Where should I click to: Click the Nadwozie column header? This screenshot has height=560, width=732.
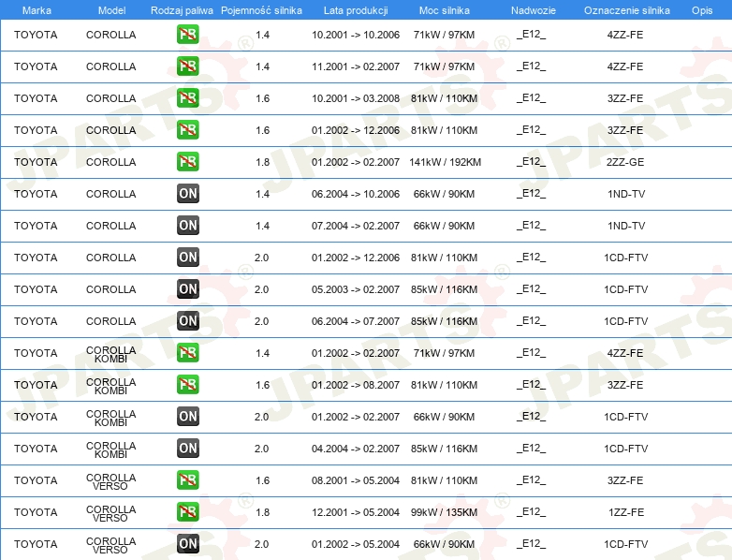coord(534,10)
